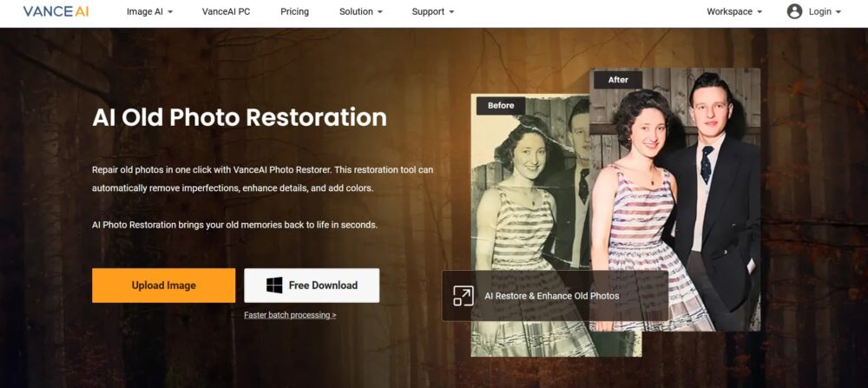The image size is (868, 388).
Task: Expand the Workspace dropdown
Action: tap(734, 12)
